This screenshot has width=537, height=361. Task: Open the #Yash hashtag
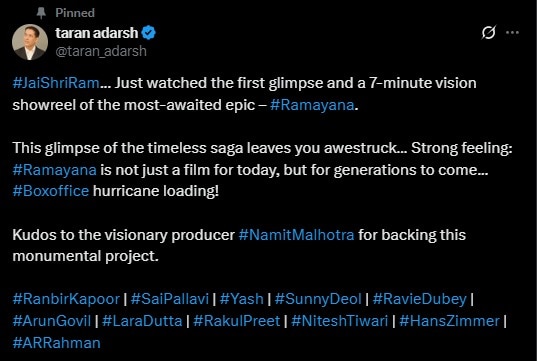click(241, 299)
